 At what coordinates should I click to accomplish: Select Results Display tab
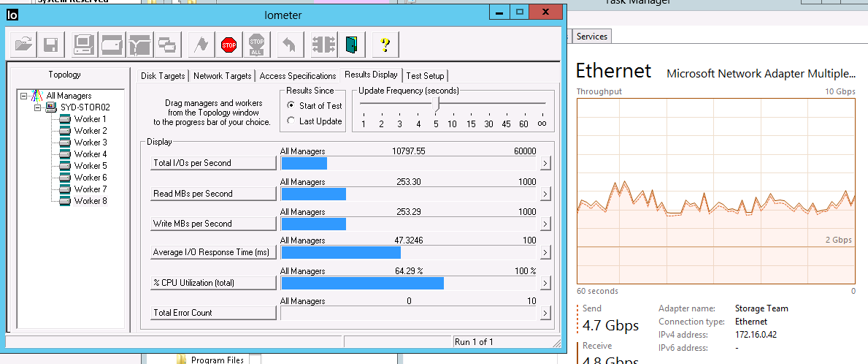pyautogui.click(x=371, y=75)
